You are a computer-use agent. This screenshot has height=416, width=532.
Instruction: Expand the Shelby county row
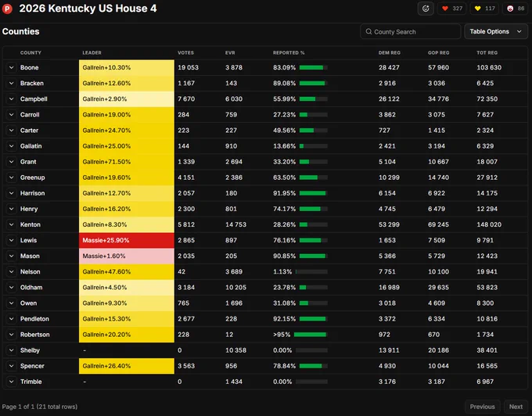point(11,350)
